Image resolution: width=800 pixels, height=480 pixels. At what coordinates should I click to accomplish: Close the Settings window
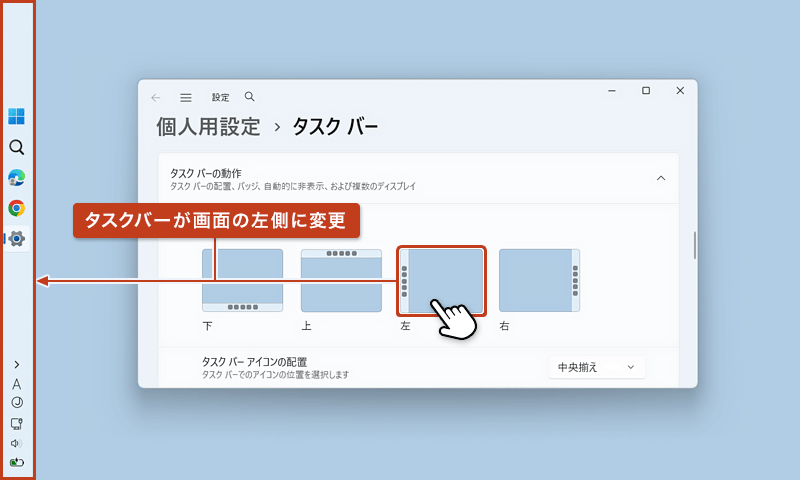[680, 90]
